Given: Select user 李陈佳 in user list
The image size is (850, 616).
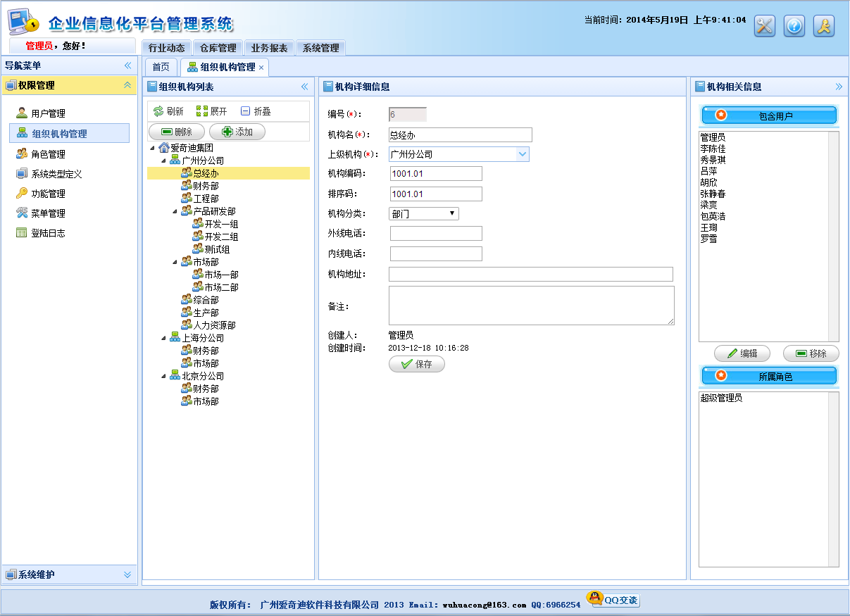Looking at the screenshot, I should click(713, 149).
